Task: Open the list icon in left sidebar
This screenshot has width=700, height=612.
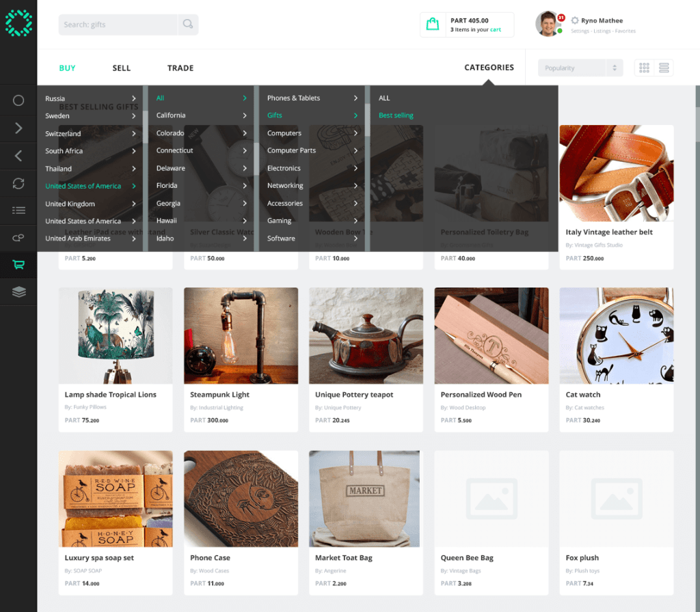Action: click(18, 210)
